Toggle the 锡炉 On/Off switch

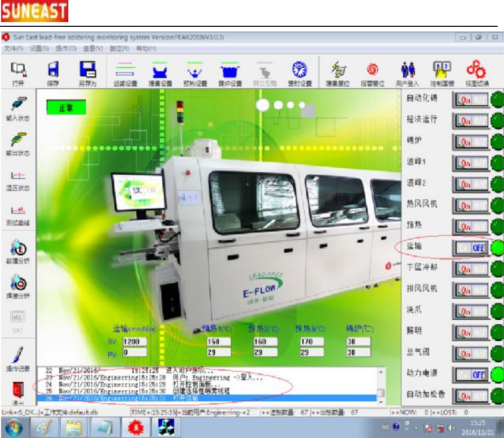point(471,142)
